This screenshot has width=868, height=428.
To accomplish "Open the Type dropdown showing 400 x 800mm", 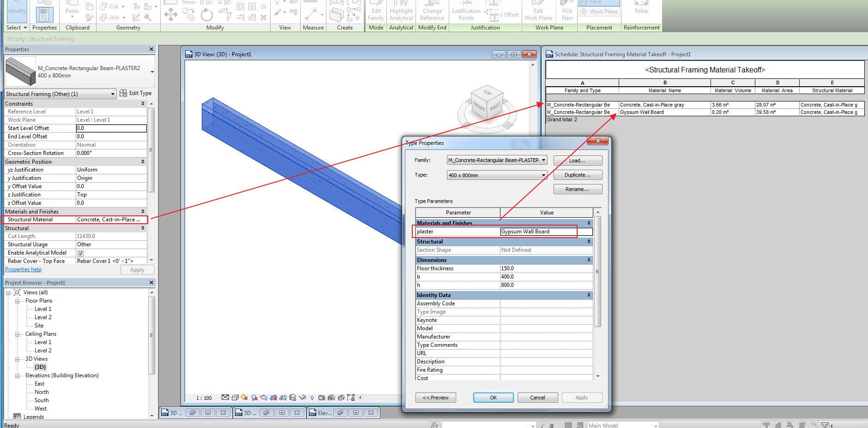I will (x=544, y=175).
